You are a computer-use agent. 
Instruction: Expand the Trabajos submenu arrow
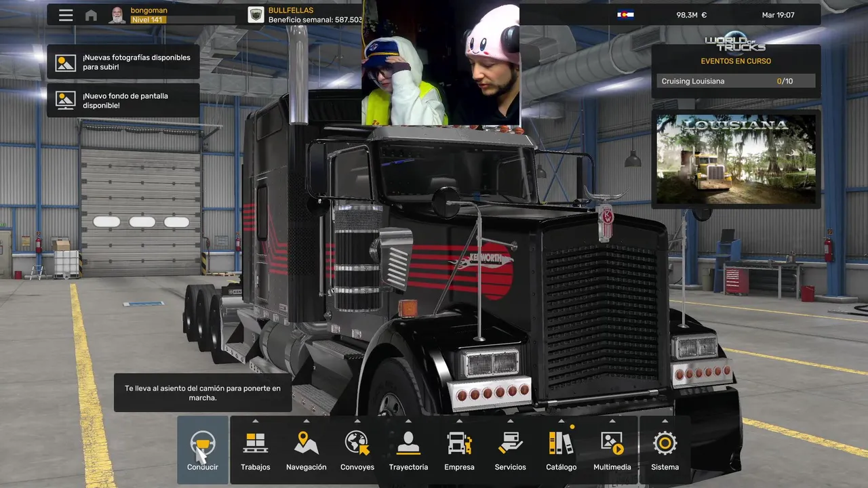click(256, 421)
